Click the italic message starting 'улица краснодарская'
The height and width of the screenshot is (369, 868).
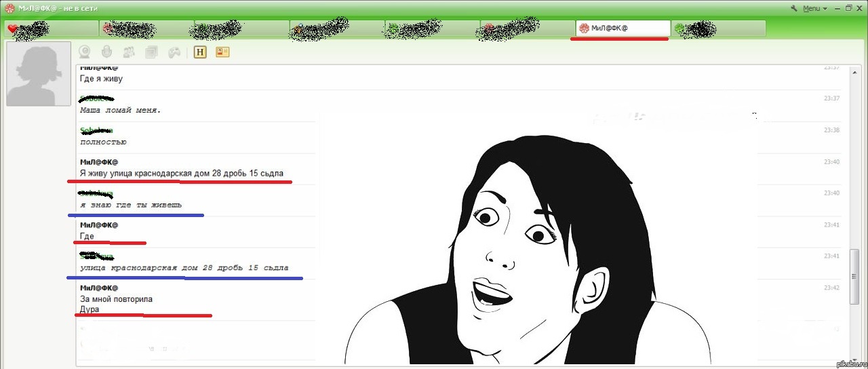point(184,267)
